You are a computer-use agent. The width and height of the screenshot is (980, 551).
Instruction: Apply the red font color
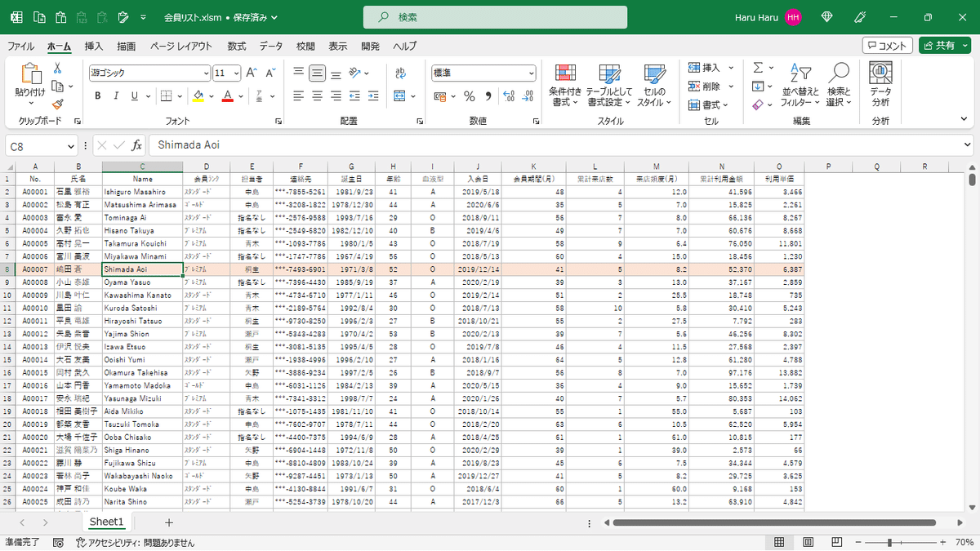(x=228, y=96)
